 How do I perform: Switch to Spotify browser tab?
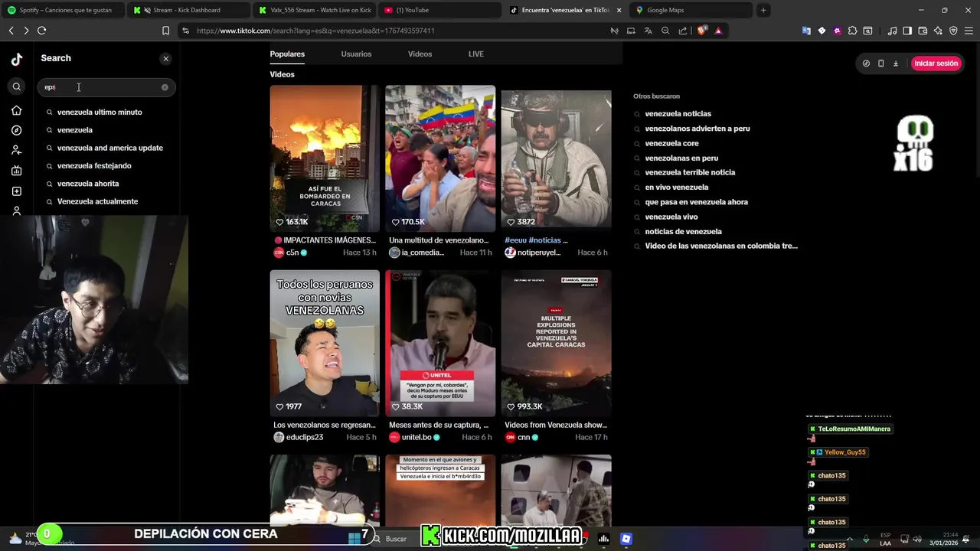(x=61, y=10)
